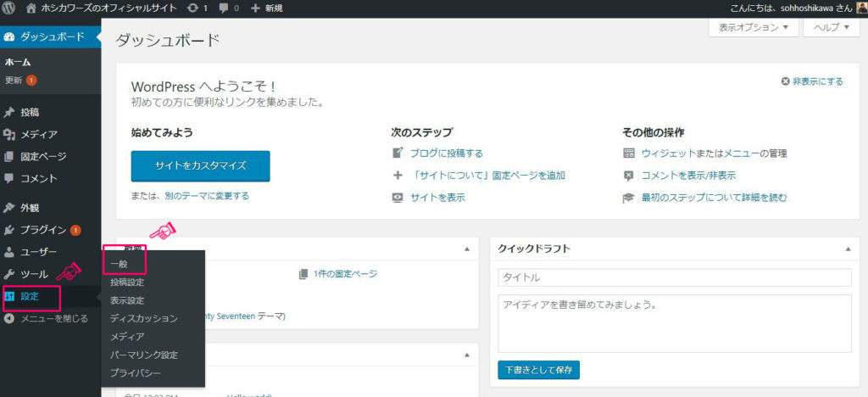868x397 pixels.
Task: Click the コメント bubble icon in the sidebar
Action: pyautogui.click(x=8, y=178)
